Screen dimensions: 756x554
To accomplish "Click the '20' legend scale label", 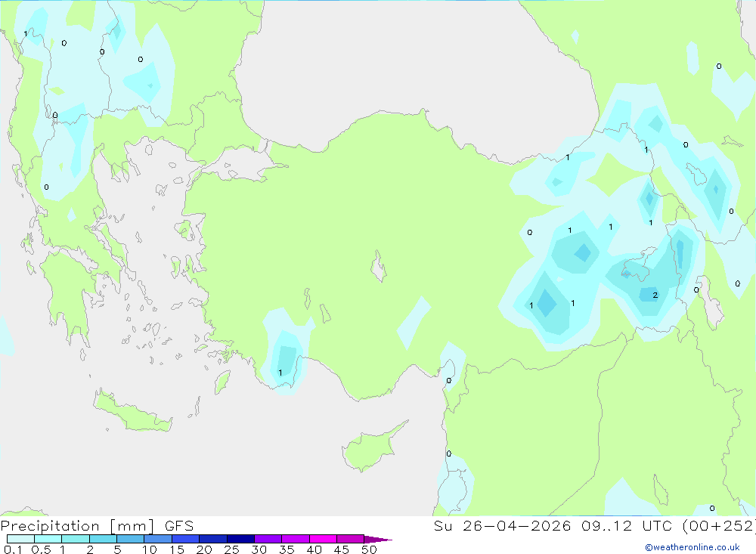I will click(x=204, y=549).
